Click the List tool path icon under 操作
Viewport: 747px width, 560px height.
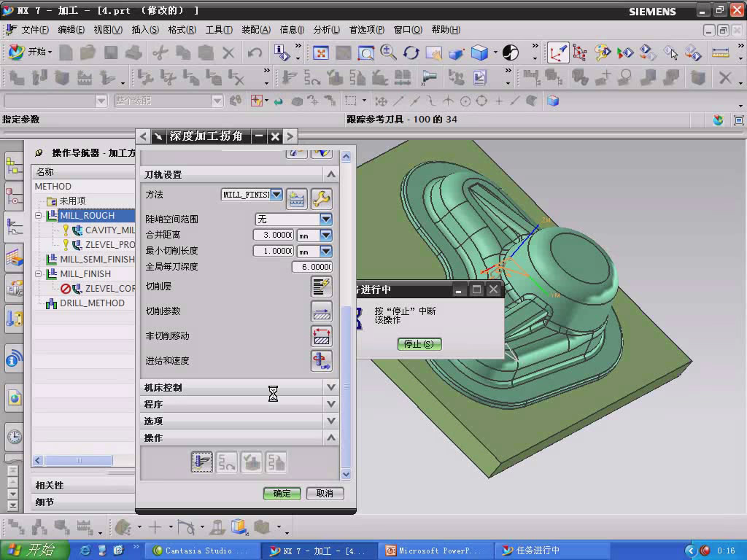276,462
